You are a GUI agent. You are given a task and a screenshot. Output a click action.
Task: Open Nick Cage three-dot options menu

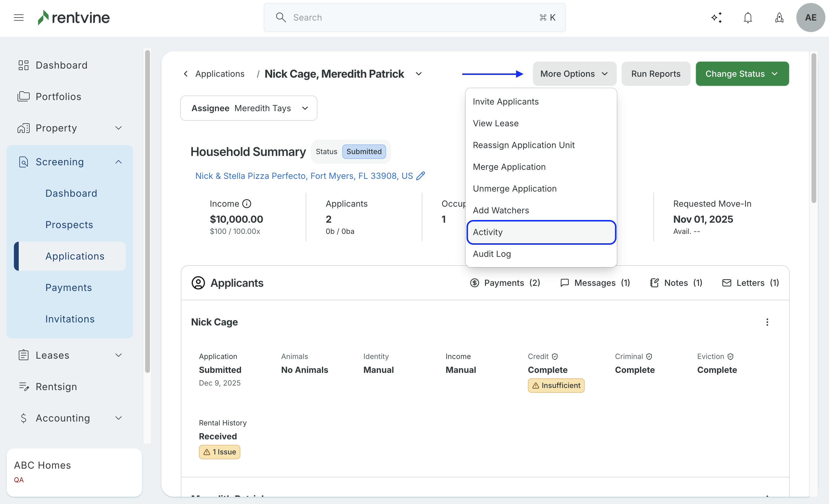pos(767,322)
